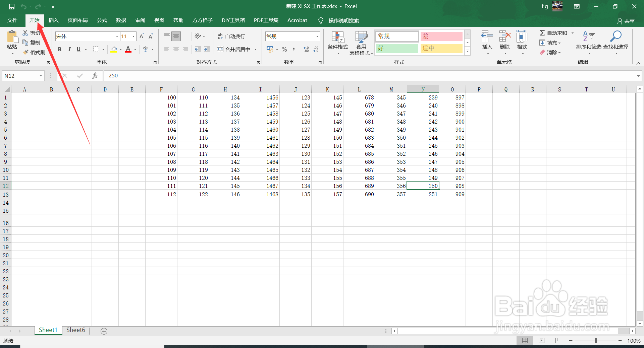
Task: Switch to 数据 Data tab
Action: 121,20
